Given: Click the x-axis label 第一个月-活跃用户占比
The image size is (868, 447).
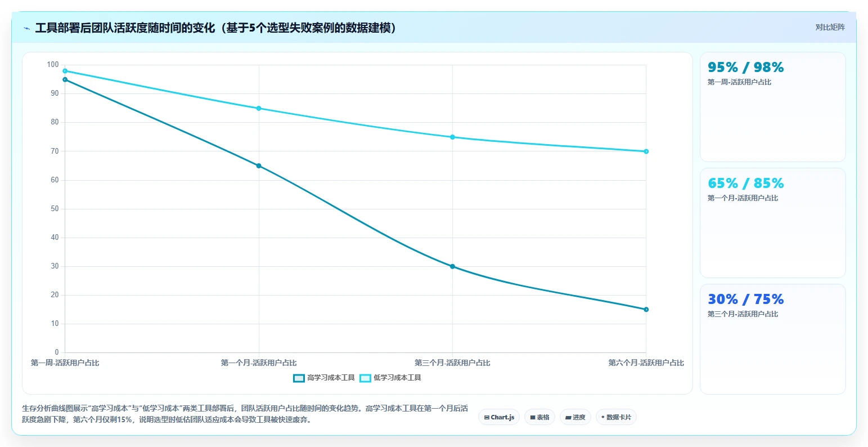Looking at the screenshot, I should tap(259, 363).
